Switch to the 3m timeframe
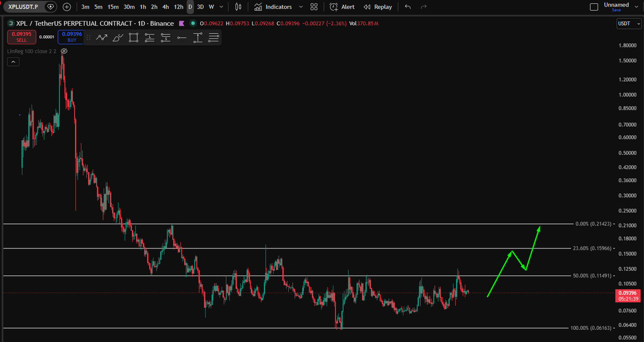This screenshot has height=342, width=644. (85, 7)
